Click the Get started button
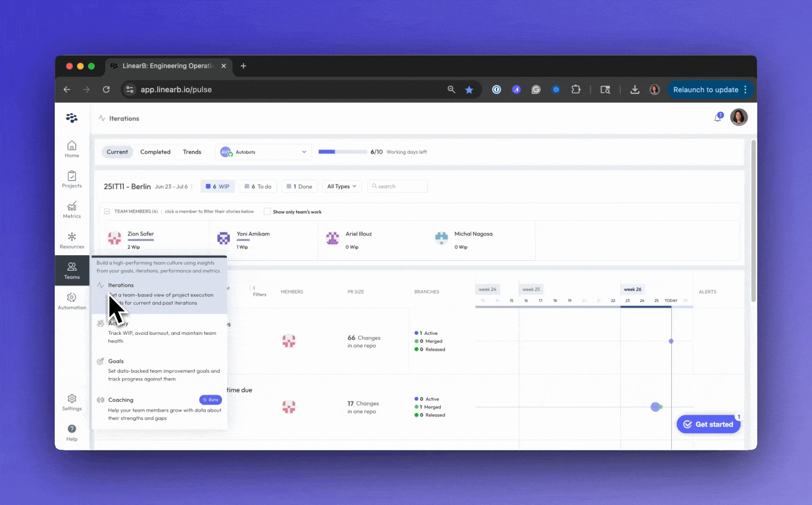The width and height of the screenshot is (812, 505). (708, 424)
